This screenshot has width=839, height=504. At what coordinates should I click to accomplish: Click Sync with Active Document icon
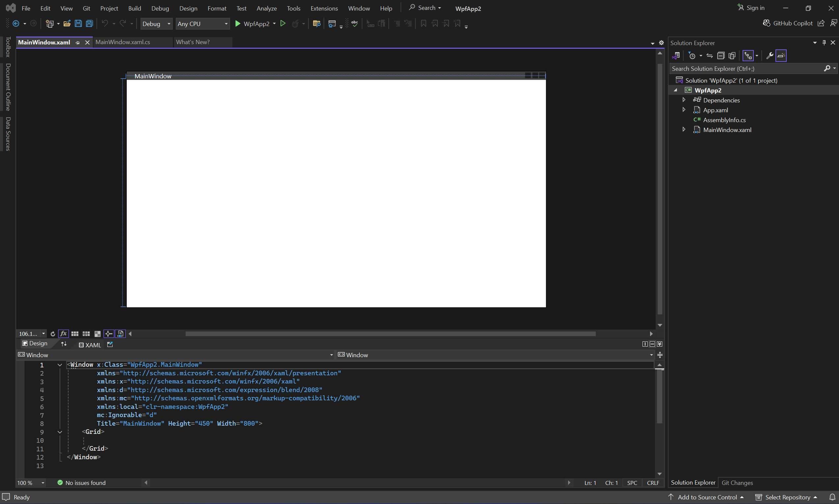pyautogui.click(x=709, y=55)
